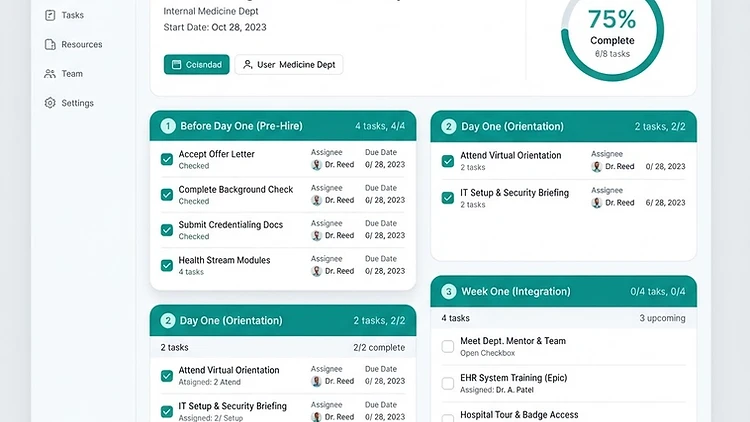
Task: Click step 1 badge on Before Day One
Action: (x=168, y=126)
